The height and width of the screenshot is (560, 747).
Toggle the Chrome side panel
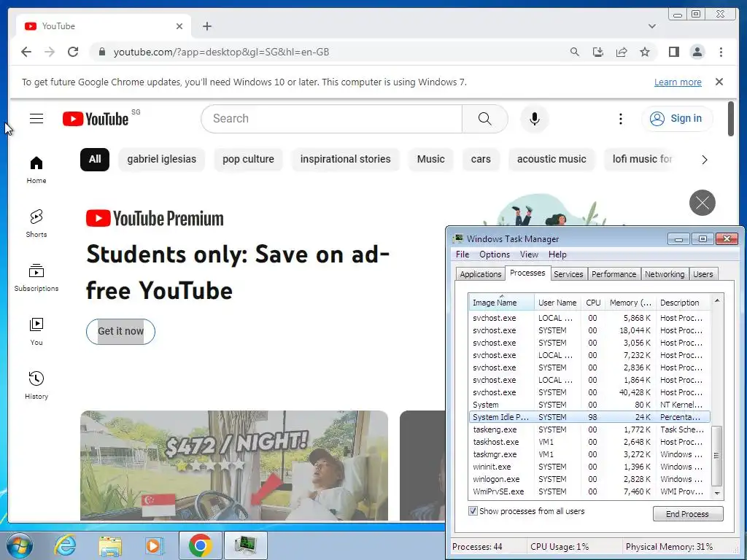pos(673,52)
